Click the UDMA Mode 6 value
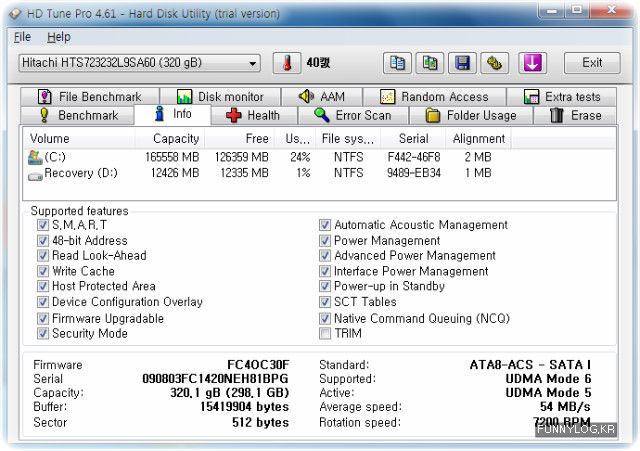This screenshot has width=640, height=451. (548, 379)
